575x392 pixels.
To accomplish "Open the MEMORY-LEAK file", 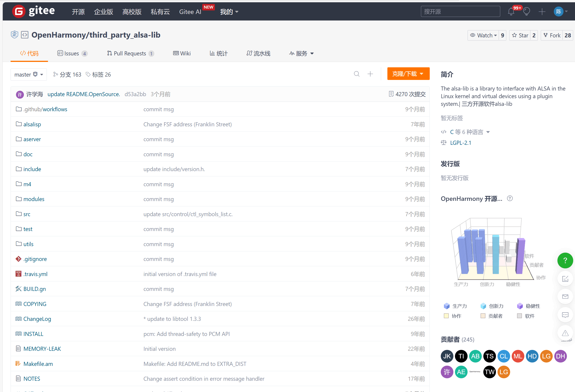I will tap(42, 349).
